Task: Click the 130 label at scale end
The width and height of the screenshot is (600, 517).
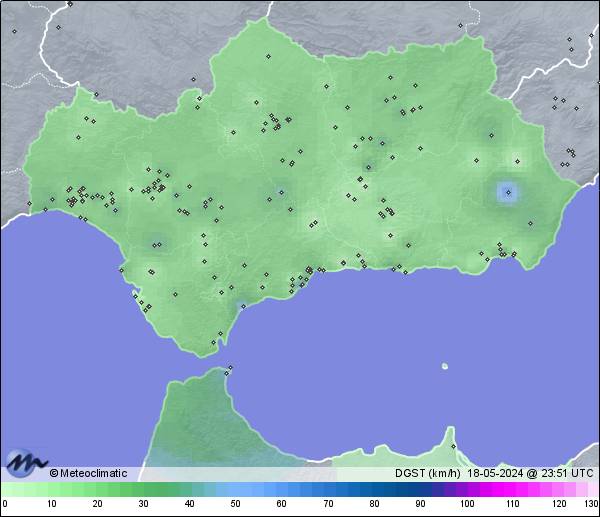Action: click(x=591, y=503)
